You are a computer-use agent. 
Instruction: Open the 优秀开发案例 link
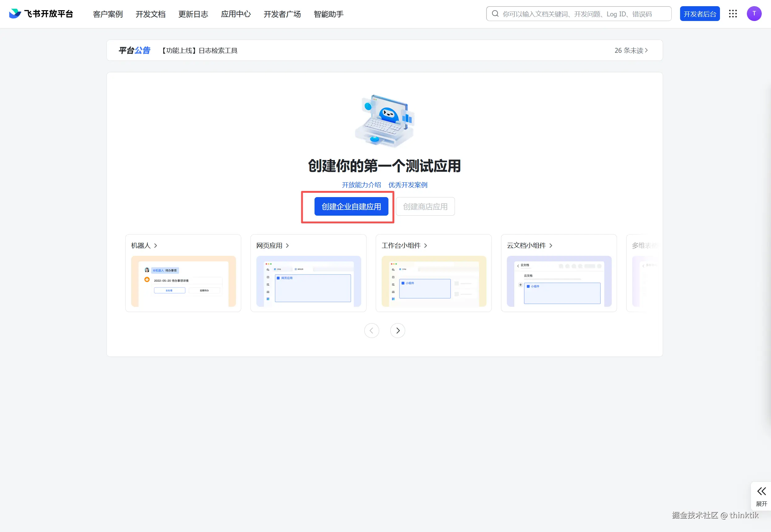pos(407,185)
